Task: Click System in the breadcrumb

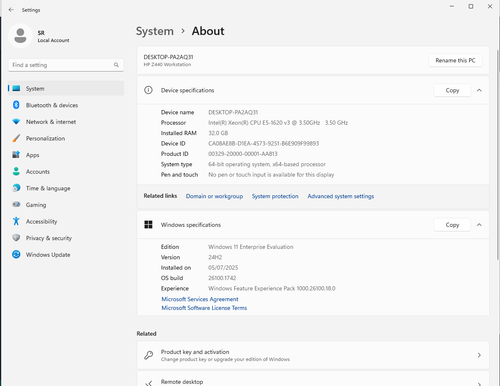Action: pos(155,31)
